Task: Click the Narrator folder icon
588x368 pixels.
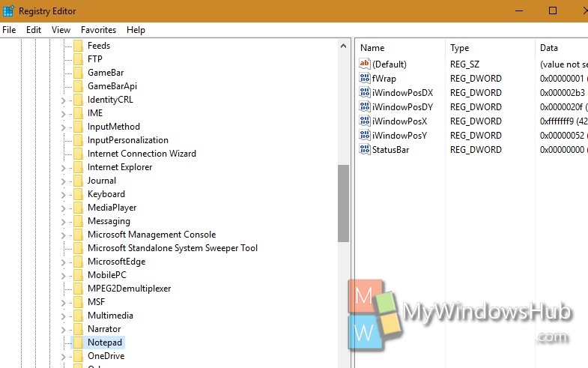Action: (78, 329)
